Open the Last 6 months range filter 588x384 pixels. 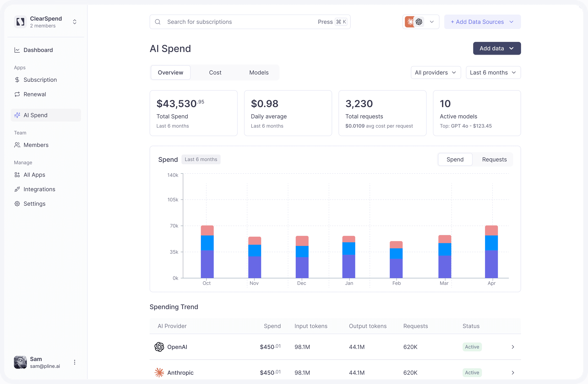point(493,72)
